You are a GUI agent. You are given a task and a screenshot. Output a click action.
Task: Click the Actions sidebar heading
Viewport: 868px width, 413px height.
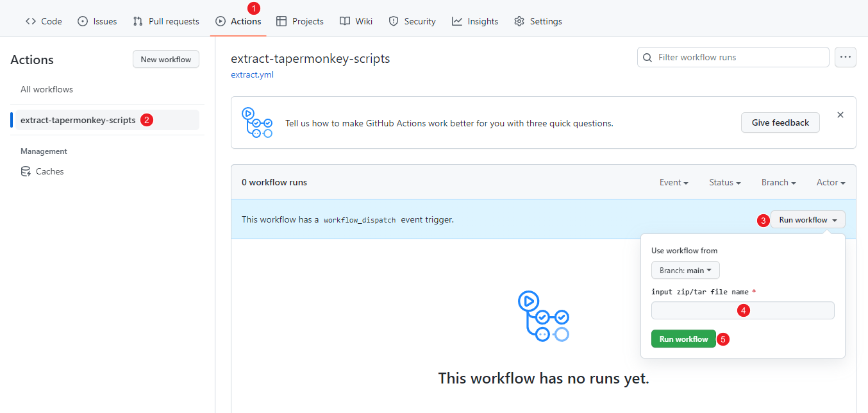32,60
